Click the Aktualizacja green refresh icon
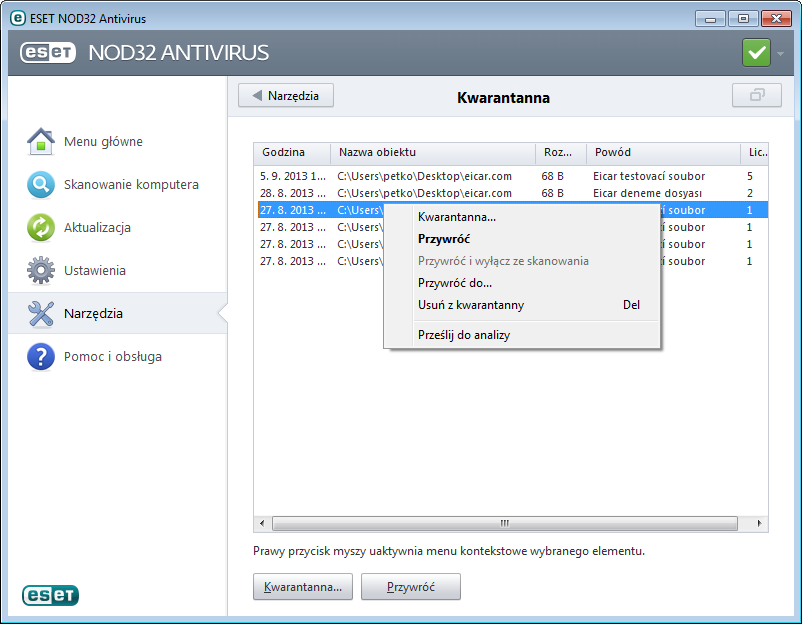The height and width of the screenshot is (624, 802). (x=41, y=227)
